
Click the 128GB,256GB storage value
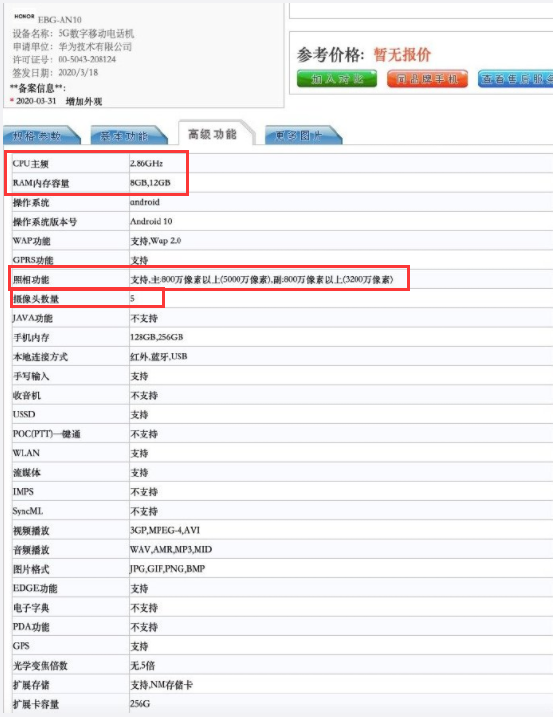tap(156, 337)
